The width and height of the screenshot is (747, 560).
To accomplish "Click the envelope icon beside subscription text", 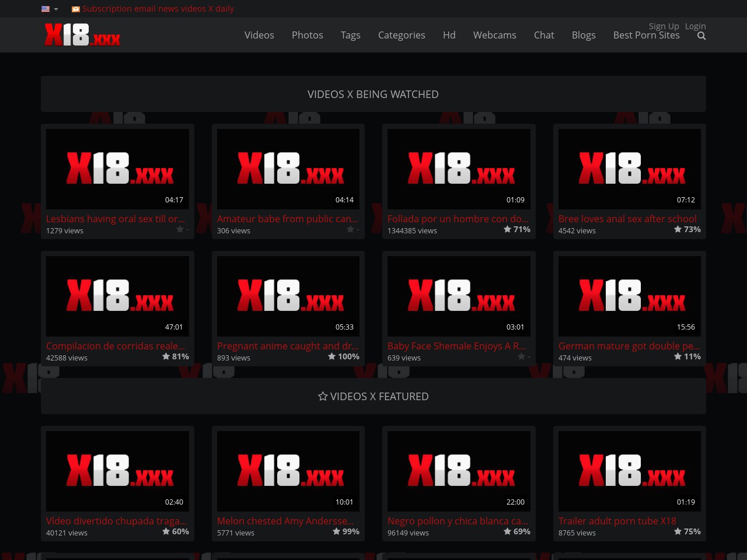I will click(x=75, y=9).
